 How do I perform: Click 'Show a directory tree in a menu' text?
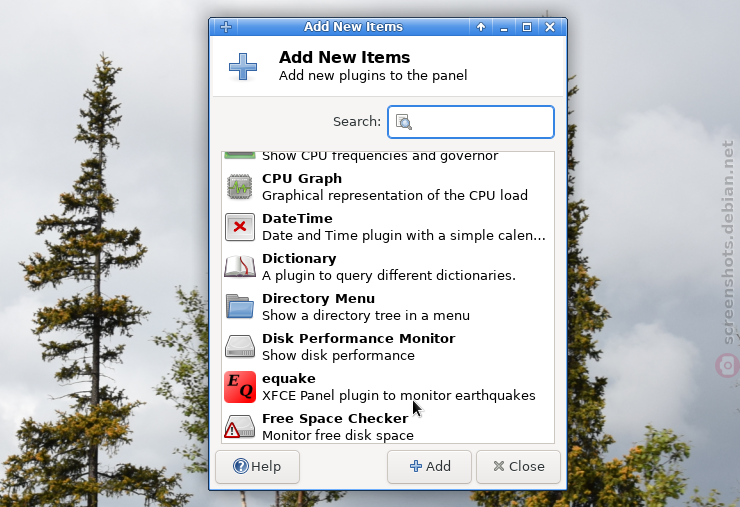(366, 315)
